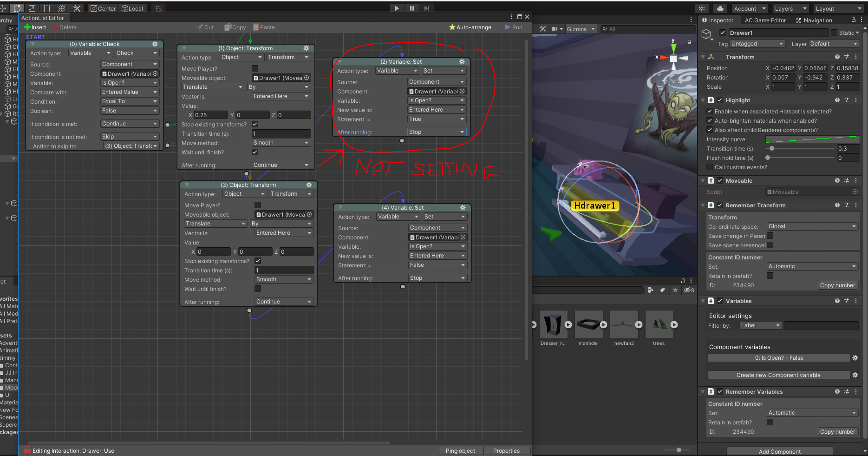This screenshot has width=868, height=456.
Task: Click Copy number under Remember Transform
Action: coord(837,285)
